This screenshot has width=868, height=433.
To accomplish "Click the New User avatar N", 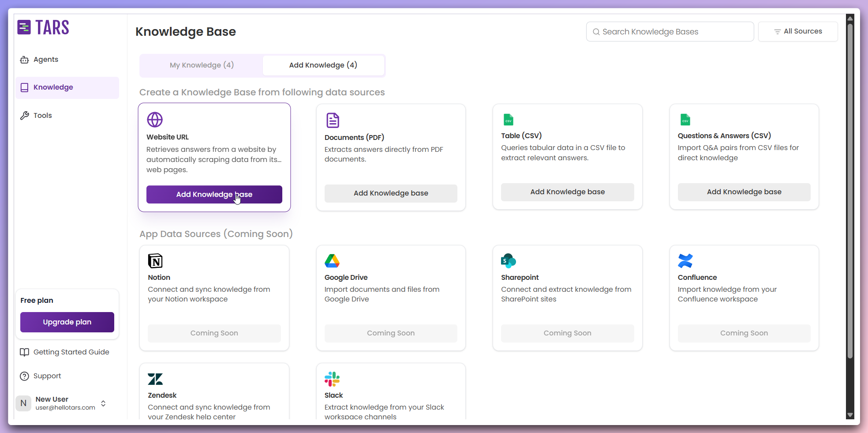I will 23,403.
